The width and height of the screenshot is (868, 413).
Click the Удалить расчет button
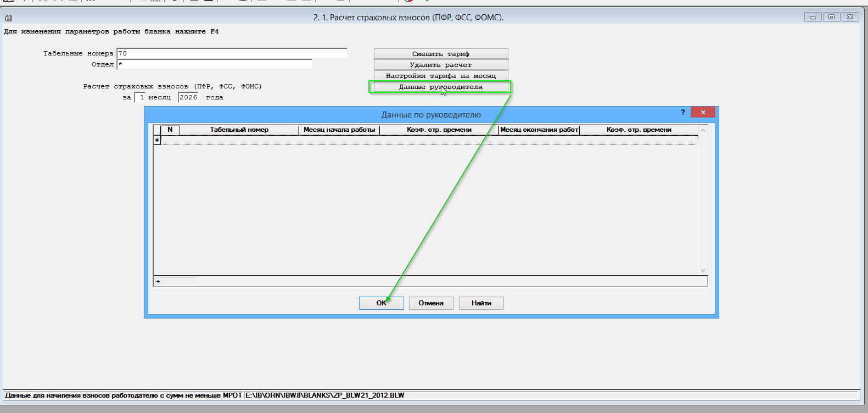coord(441,65)
